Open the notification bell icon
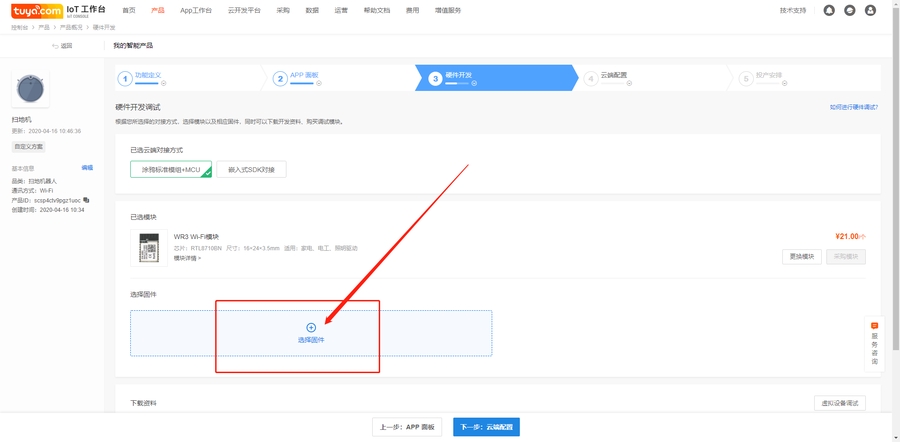The image size is (900, 442). pyautogui.click(x=829, y=10)
